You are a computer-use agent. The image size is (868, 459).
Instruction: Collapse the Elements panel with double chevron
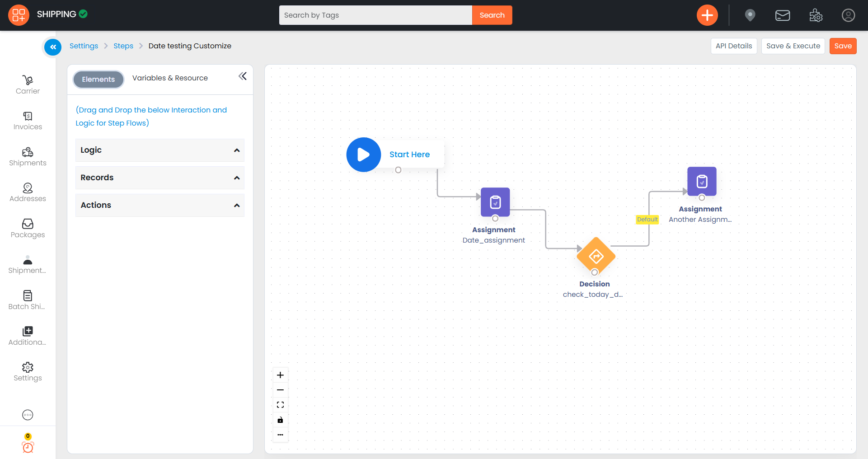(243, 76)
